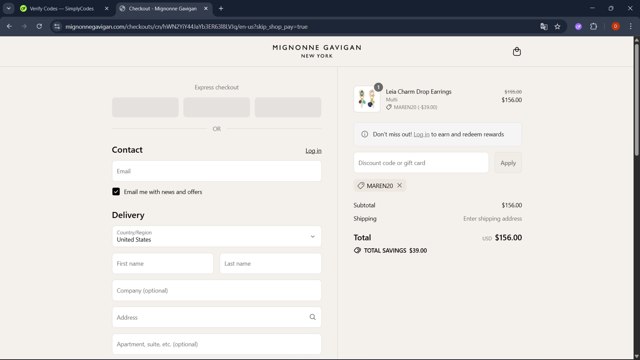Bookmark this page with the star icon

point(558,27)
